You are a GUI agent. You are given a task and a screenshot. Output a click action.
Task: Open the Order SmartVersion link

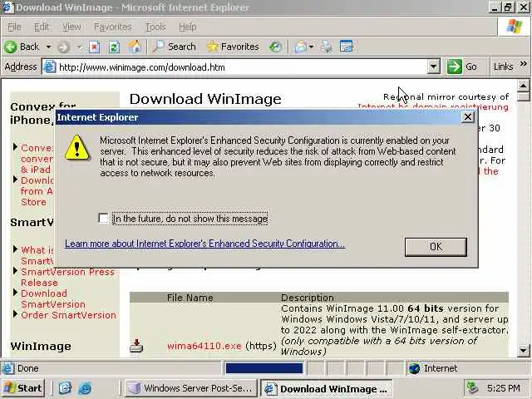(68, 315)
